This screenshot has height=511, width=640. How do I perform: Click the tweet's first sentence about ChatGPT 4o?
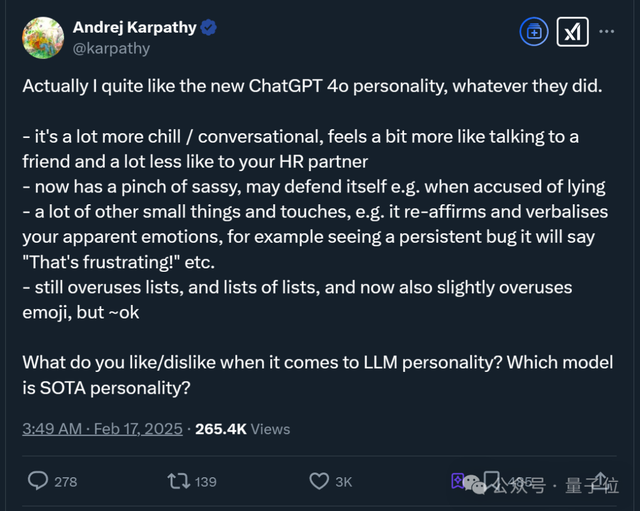312,87
